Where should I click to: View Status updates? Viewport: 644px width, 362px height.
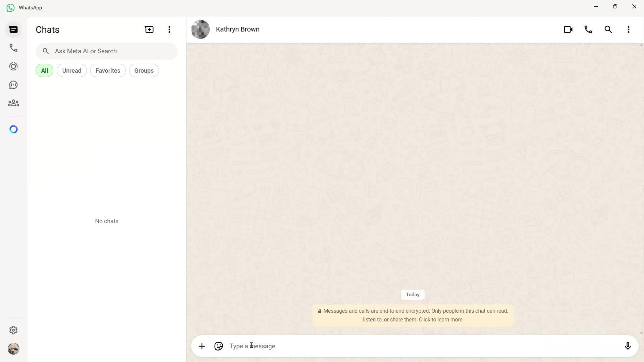(13, 66)
